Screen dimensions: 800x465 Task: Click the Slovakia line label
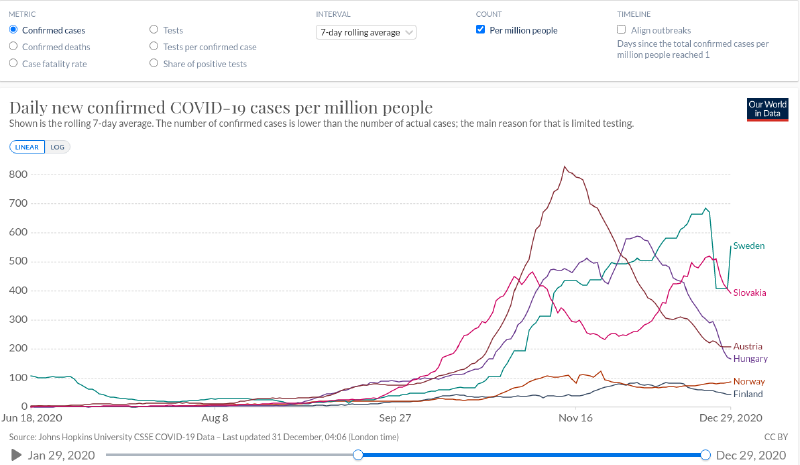pyautogui.click(x=750, y=292)
